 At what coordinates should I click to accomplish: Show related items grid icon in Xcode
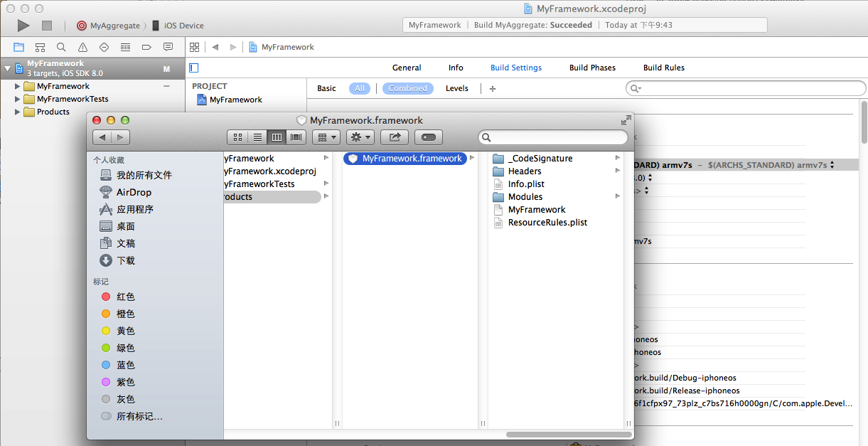click(194, 47)
